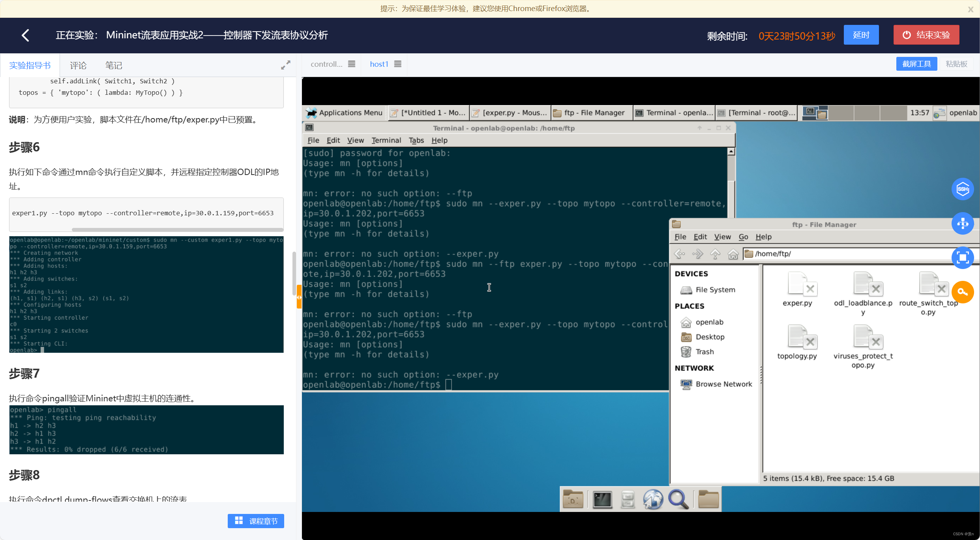Open the Applications Menu on the desktop taskbar
The image size is (980, 540).
tap(344, 113)
